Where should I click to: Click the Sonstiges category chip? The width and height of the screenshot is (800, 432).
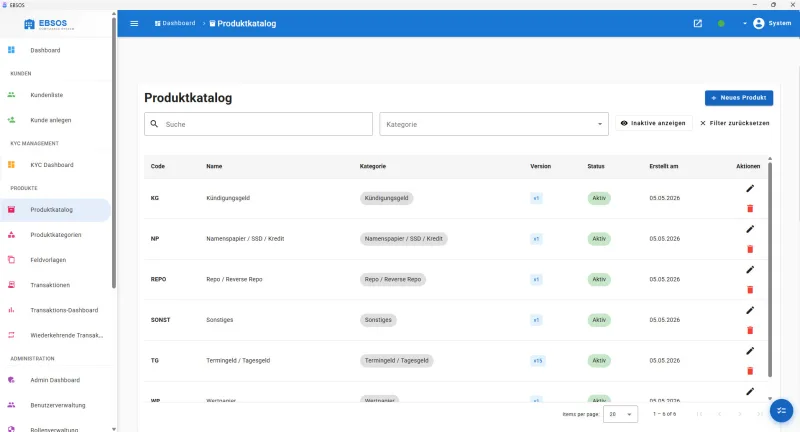point(378,320)
